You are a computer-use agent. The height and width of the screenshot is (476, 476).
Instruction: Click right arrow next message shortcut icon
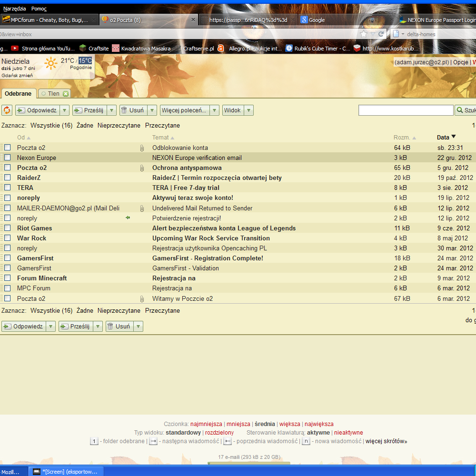pos(153,441)
